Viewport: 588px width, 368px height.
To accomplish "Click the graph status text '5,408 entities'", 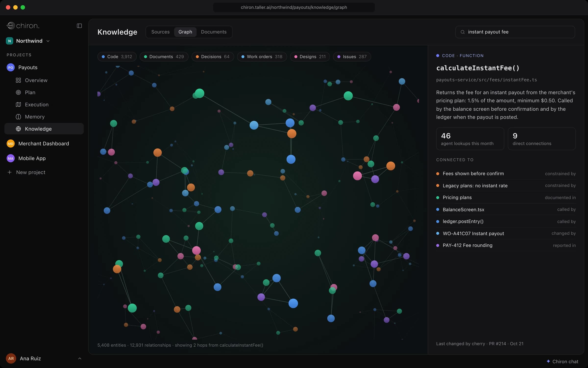I will [x=112, y=345].
